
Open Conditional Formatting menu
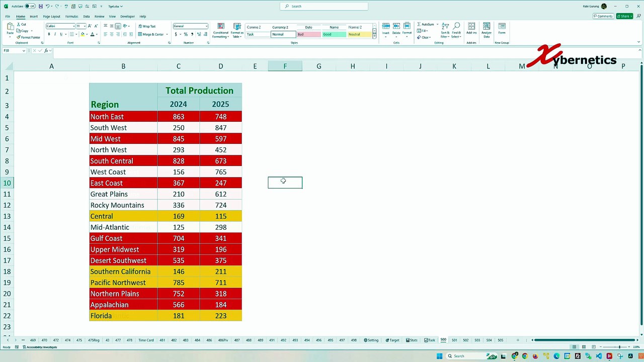coord(220,30)
